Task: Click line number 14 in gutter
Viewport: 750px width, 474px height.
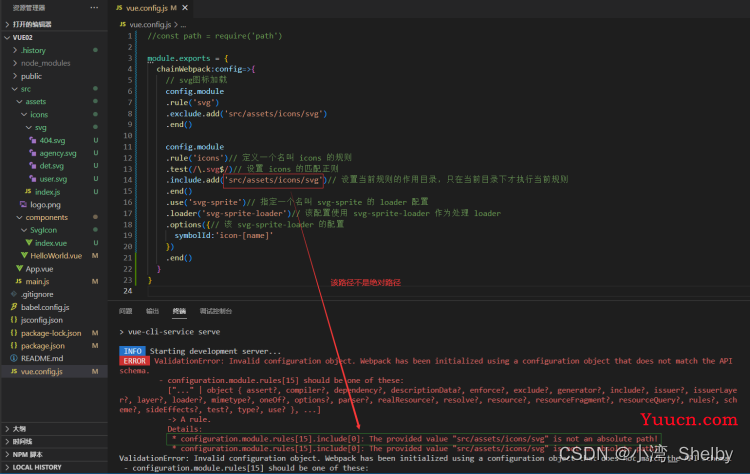Action: point(128,180)
